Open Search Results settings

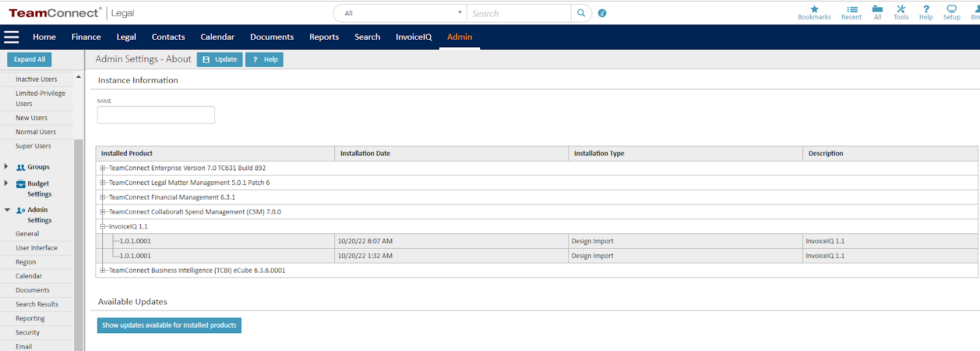click(36, 304)
